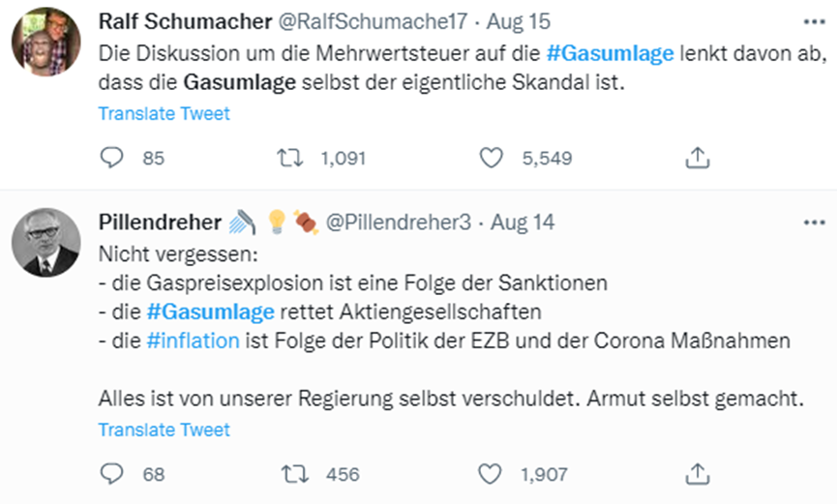Translate Pillendreher's tweet
837x504 pixels.
164,430
